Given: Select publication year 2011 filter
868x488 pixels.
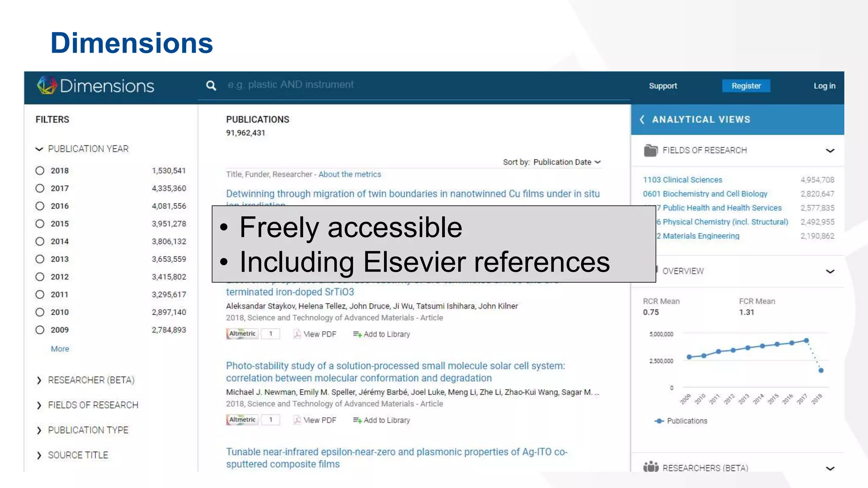Looking at the screenshot, I should pyautogui.click(x=40, y=294).
